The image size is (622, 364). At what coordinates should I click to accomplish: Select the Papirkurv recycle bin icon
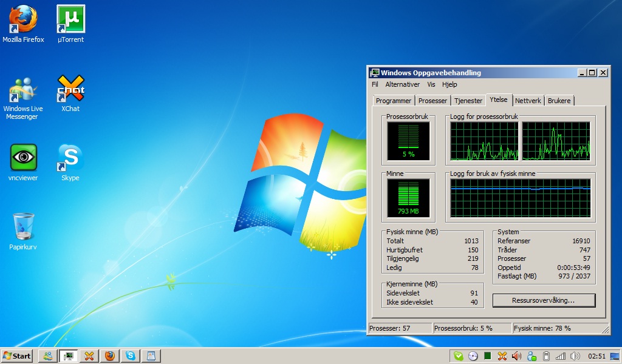pyautogui.click(x=23, y=231)
